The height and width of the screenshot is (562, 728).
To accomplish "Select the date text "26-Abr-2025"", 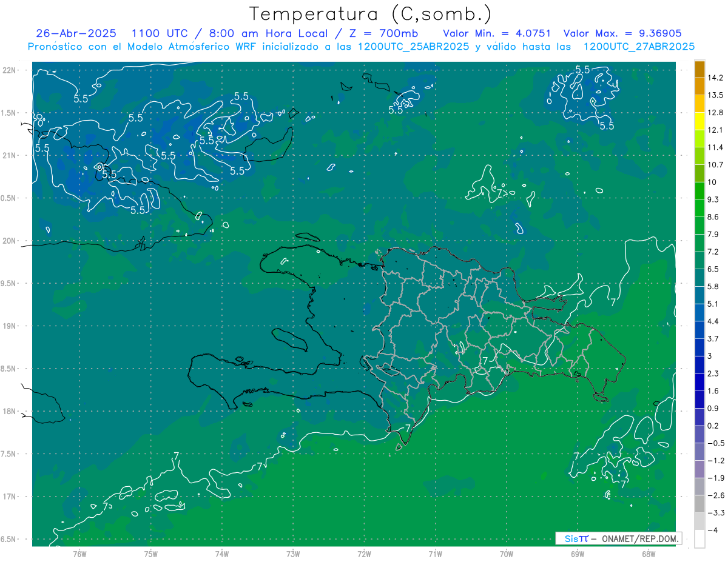I will [76, 33].
